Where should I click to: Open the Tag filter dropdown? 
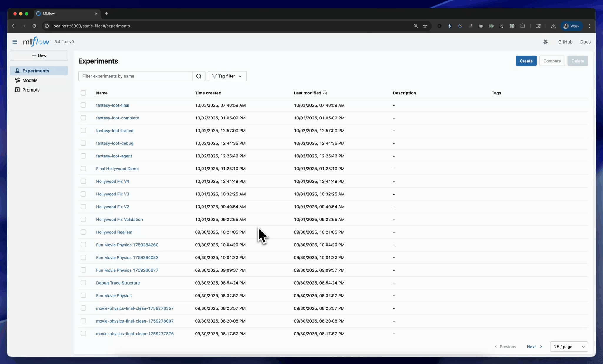pos(227,76)
